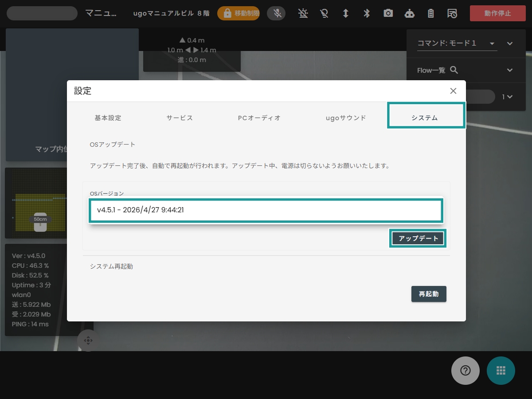Toggle the muted microphone button
This screenshot has height=399, width=532.
point(276,13)
